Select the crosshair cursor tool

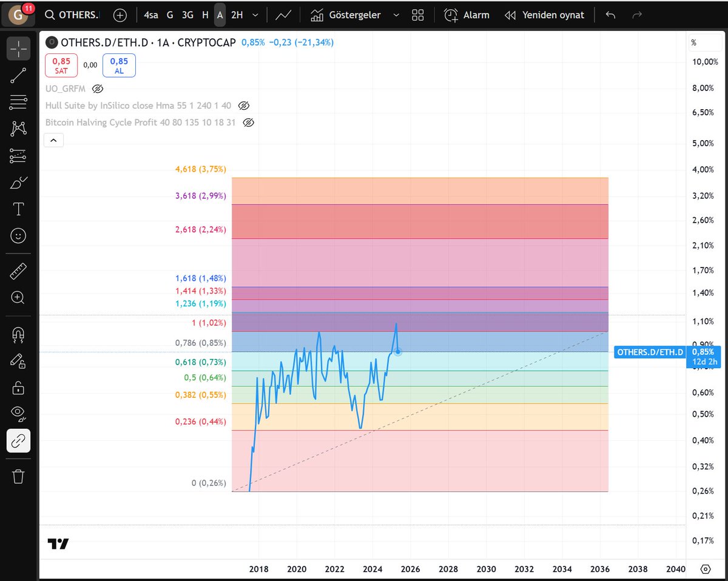tap(18, 49)
